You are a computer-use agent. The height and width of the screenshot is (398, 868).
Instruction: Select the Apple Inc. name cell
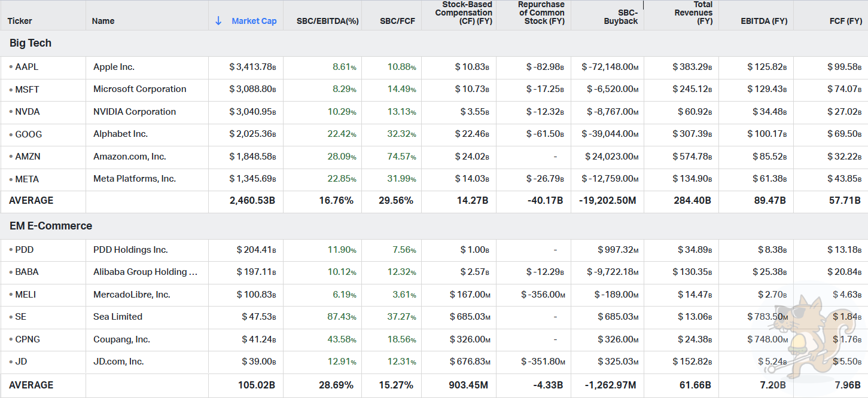(x=114, y=67)
